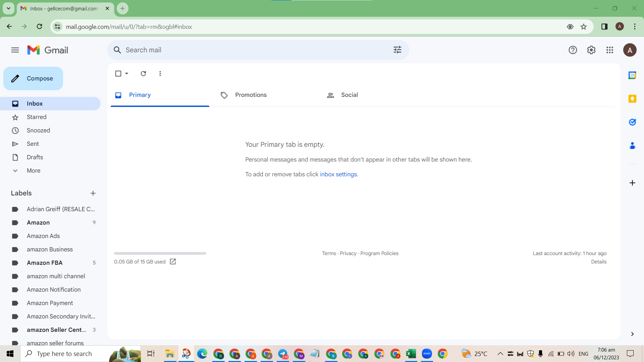644x362 pixels.
Task: View site information icon
Action: click(57, 26)
